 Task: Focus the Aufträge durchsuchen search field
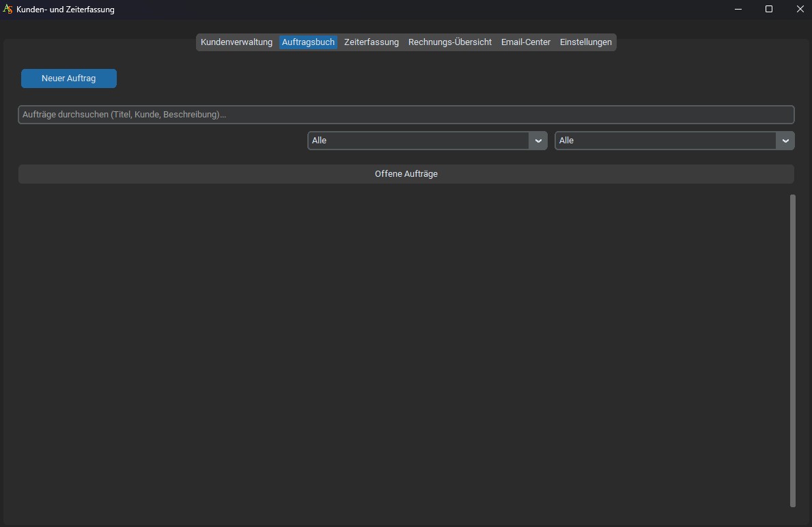tap(406, 115)
